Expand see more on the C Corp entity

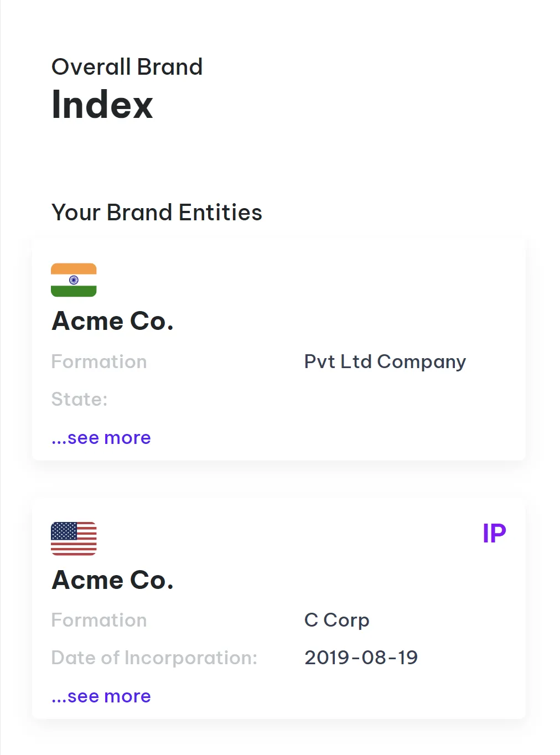(x=101, y=696)
